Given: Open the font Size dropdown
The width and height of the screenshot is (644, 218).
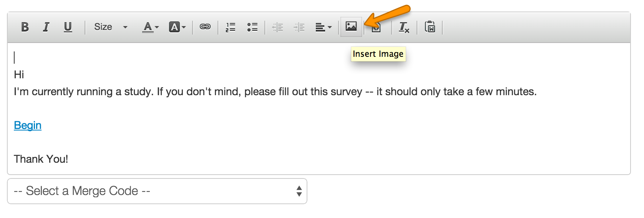Looking at the screenshot, I should (x=111, y=27).
